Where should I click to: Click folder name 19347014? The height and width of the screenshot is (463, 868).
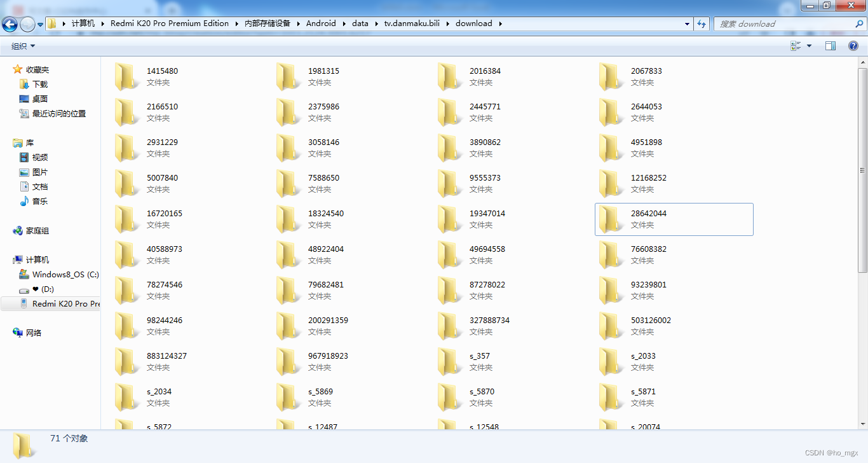pos(487,214)
